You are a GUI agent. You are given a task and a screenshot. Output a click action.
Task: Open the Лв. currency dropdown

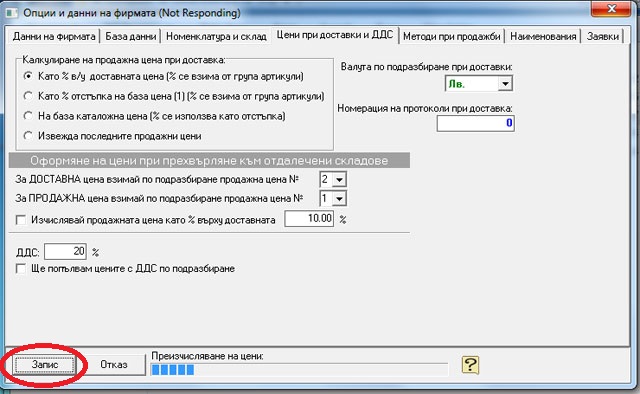pos(505,84)
